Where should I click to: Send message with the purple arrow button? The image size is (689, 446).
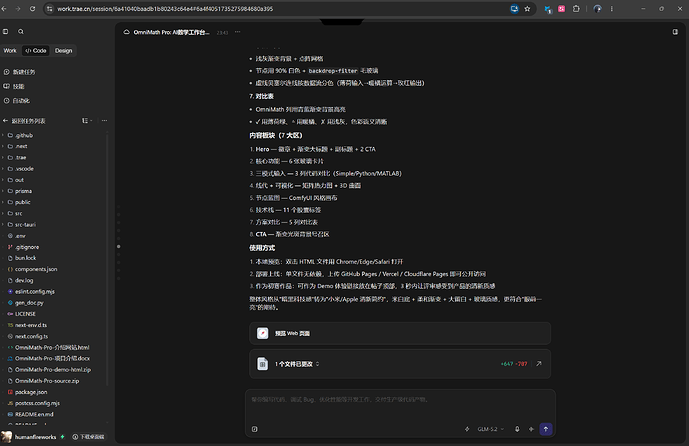coord(546,429)
